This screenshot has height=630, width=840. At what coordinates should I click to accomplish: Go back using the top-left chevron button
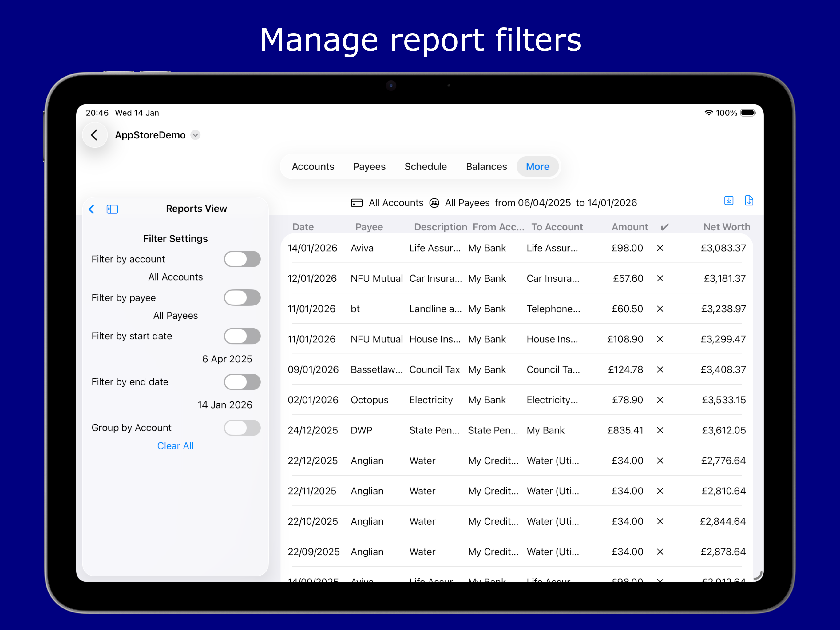coord(95,135)
